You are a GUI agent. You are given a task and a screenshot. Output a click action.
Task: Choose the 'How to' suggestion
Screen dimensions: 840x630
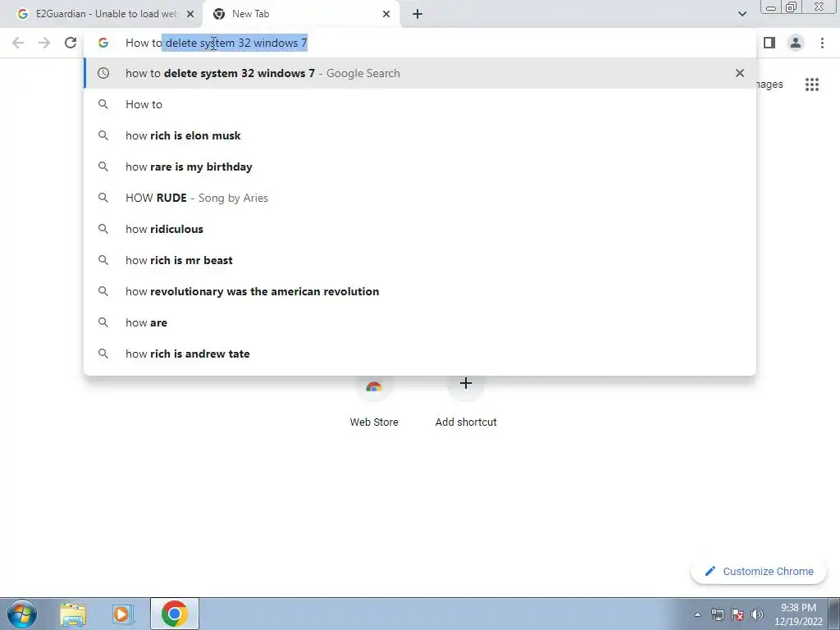(420, 104)
